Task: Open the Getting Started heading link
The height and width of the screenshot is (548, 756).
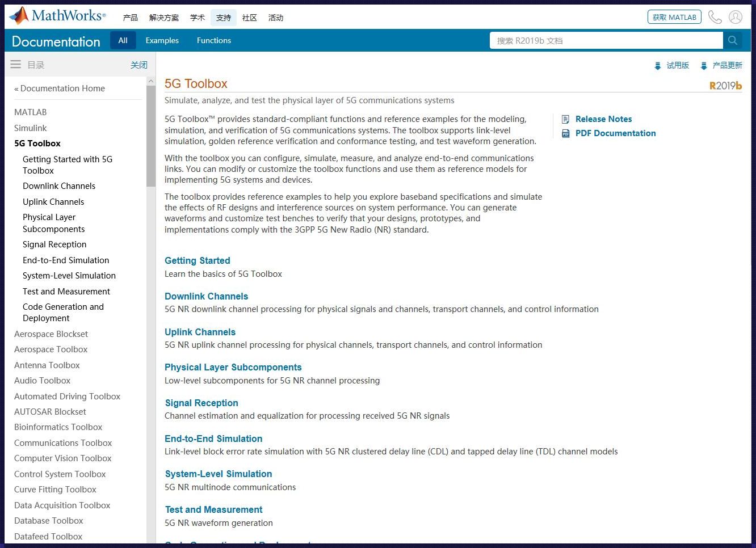Action: 198,261
